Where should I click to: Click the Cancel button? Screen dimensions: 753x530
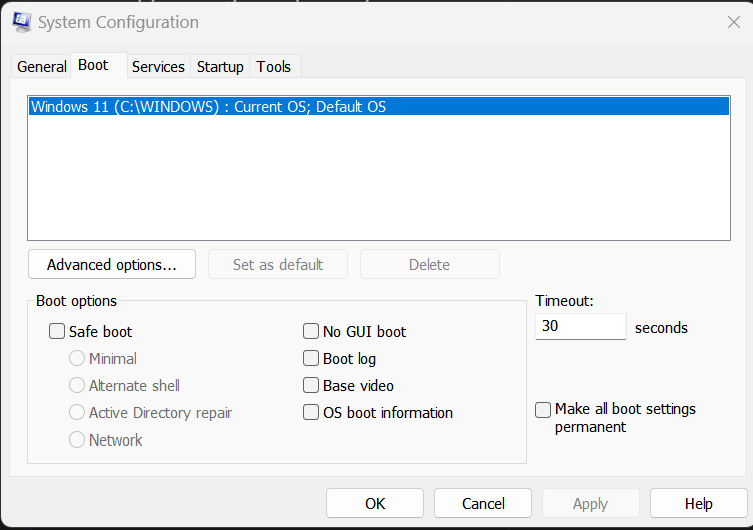coord(483,504)
